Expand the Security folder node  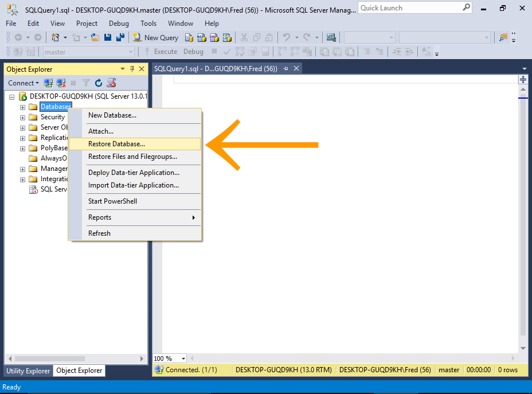tap(23, 118)
